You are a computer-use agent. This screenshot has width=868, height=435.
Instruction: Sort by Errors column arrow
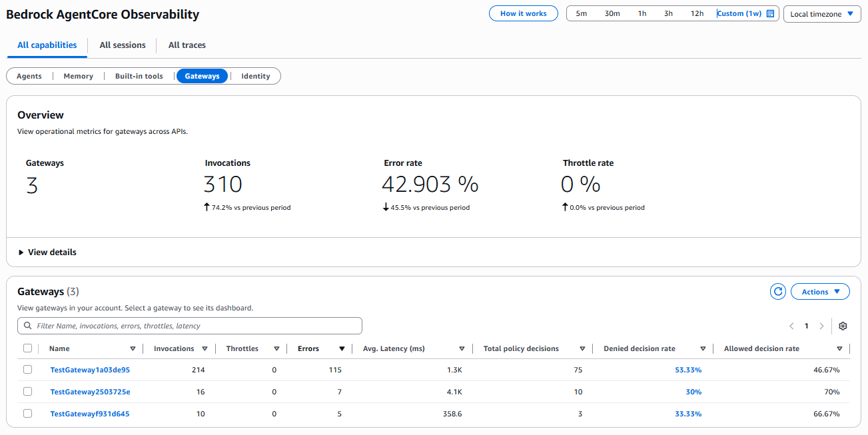tap(342, 348)
